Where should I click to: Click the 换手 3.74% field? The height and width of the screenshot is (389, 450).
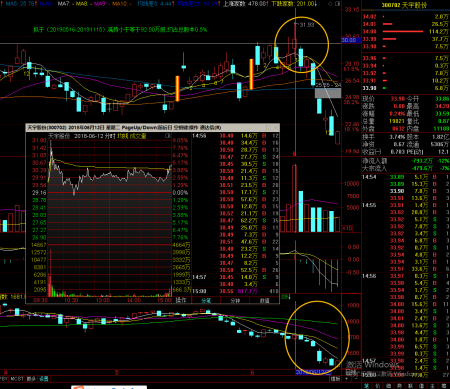384,137
